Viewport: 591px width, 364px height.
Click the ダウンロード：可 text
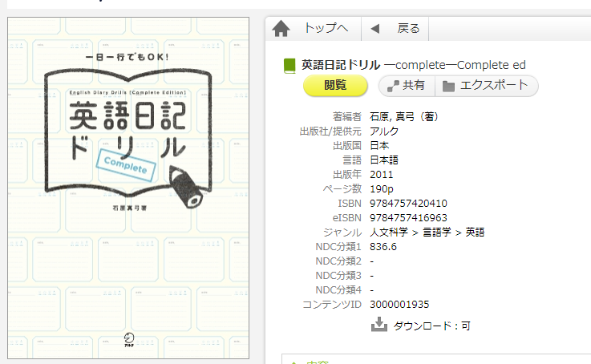[x=432, y=326]
